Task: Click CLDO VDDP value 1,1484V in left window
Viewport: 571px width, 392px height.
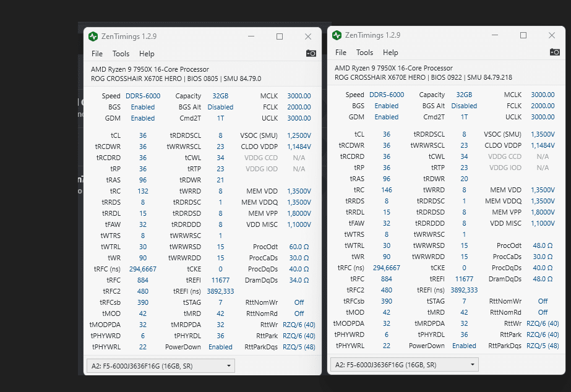Action: [299, 147]
